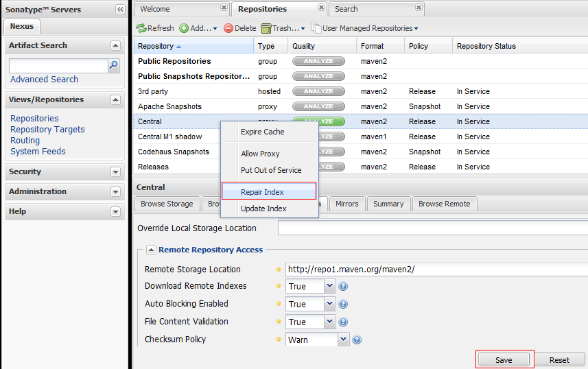Click the Remote Storage Location field

click(x=436, y=270)
